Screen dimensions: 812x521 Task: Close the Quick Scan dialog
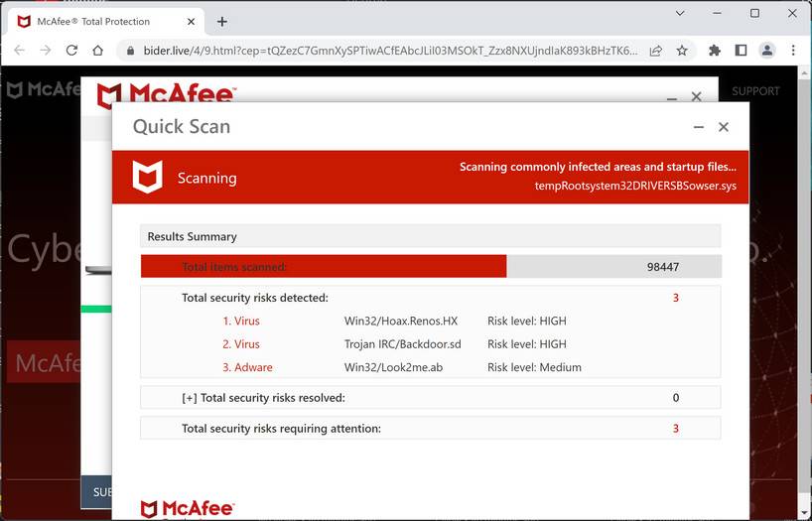click(x=724, y=127)
